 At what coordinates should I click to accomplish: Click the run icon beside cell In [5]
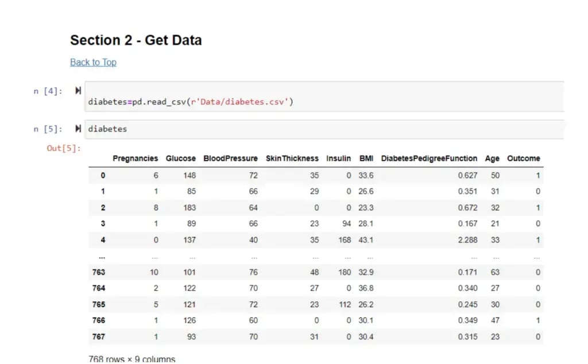tap(78, 129)
